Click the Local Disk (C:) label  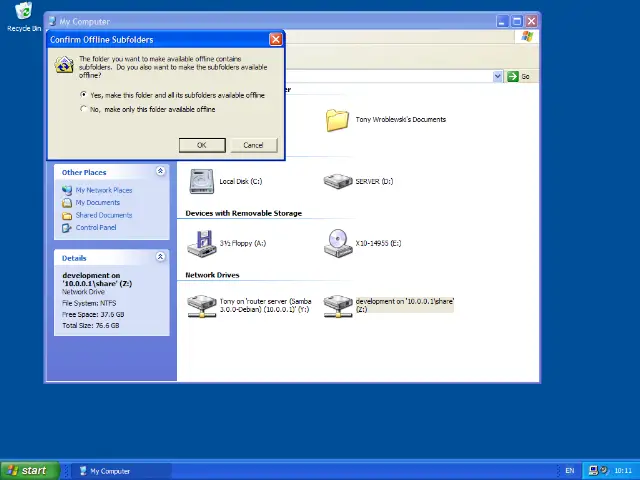pos(241,182)
